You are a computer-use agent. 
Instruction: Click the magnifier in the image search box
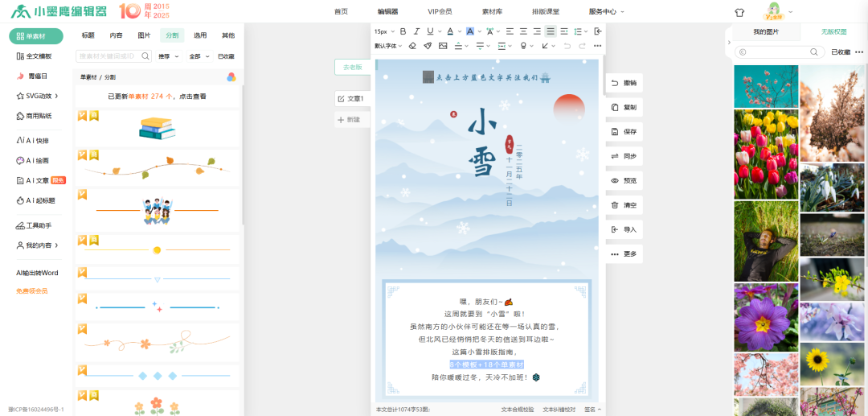pyautogui.click(x=814, y=52)
